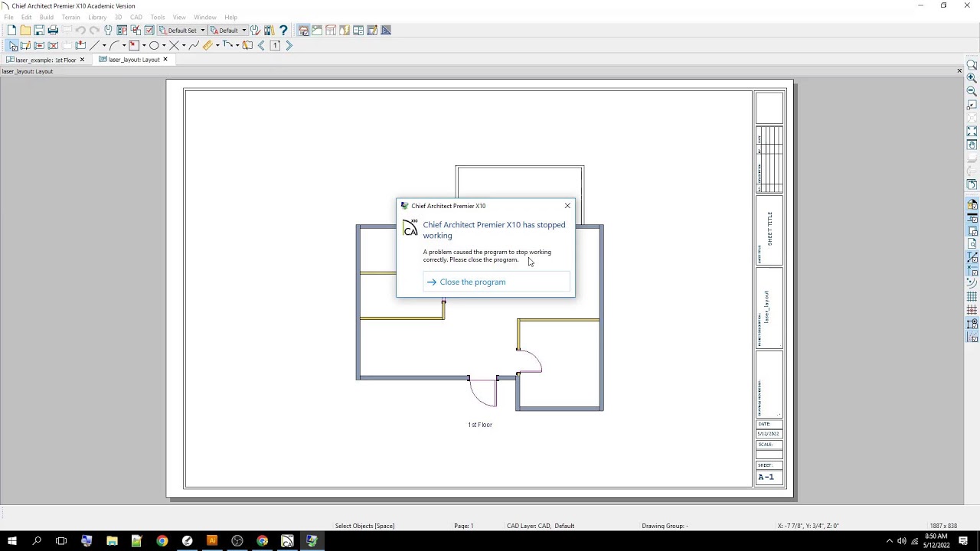Go to next layout page arrow
Image resolution: width=980 pixels, height=551 pixels.
pyautogui.click(x=289, y=45)
